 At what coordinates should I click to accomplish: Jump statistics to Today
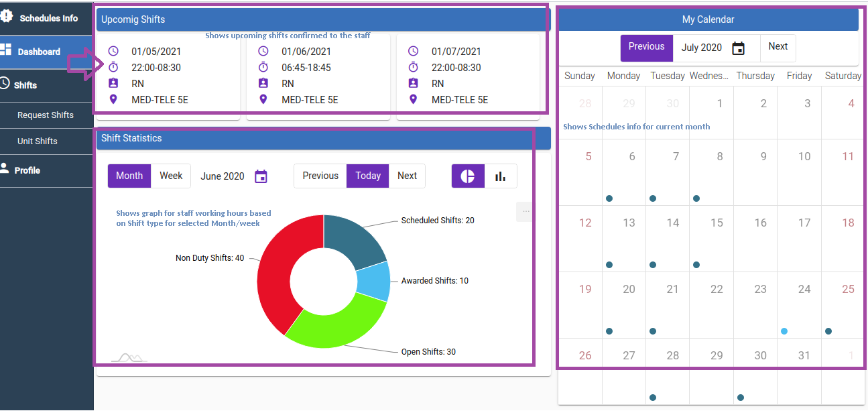[x=368, y=176]
